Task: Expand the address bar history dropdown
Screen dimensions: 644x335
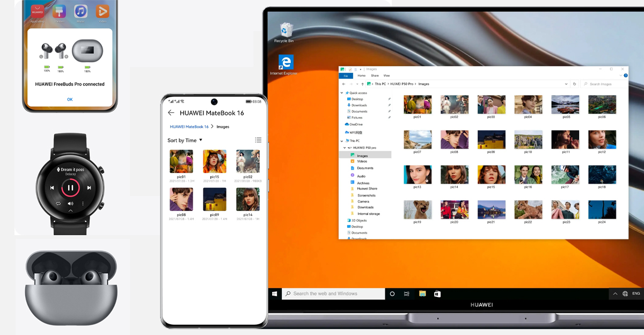Action: 566,84
